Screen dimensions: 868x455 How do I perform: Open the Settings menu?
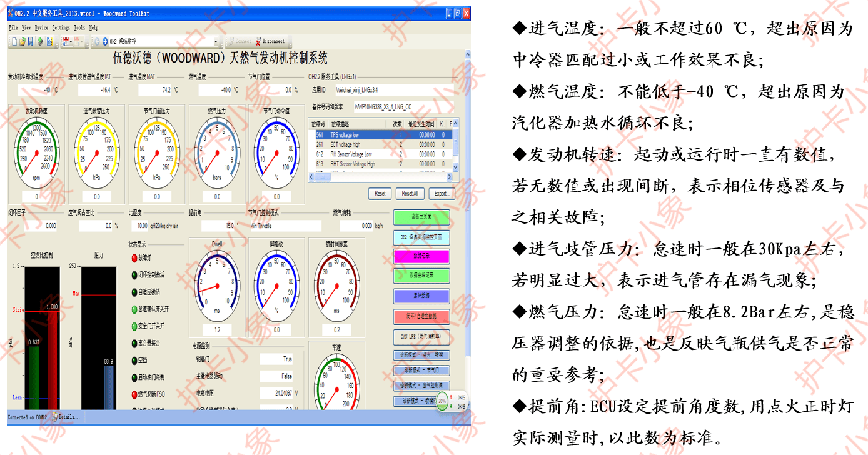[62, 27]
